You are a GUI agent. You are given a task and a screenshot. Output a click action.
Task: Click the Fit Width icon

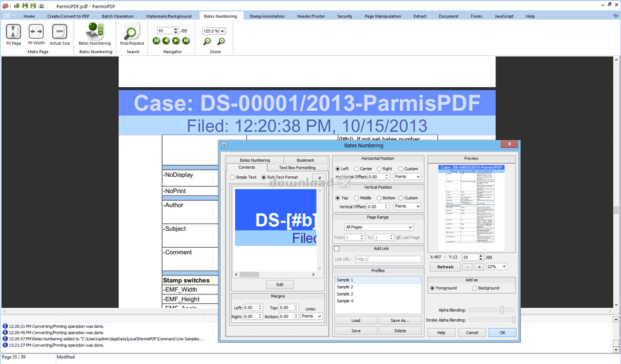(x=36, y=31)
